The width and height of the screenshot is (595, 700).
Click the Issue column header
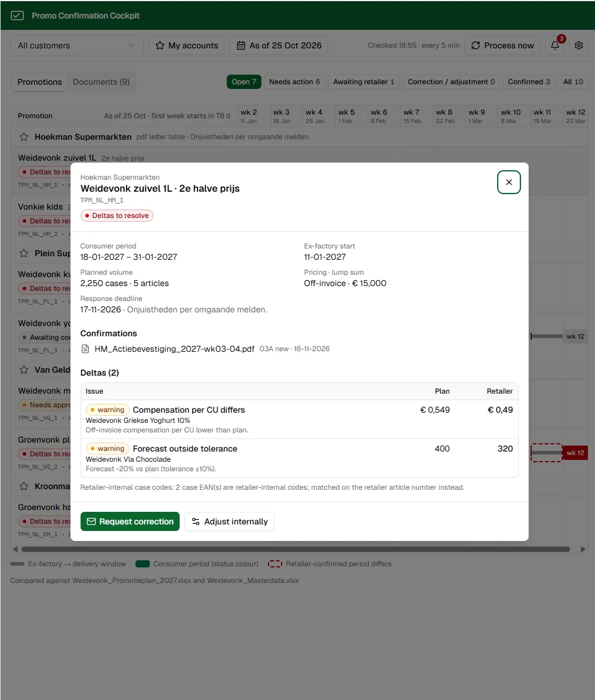tap(94, 391)
